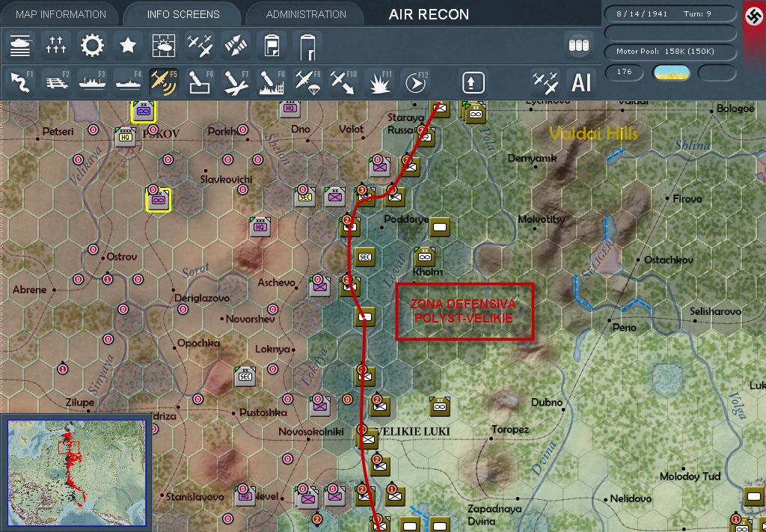The width and height of the screenshot is (766, 532).
Task: Select F2 rail mode track icon
Action: coord(56,82)
